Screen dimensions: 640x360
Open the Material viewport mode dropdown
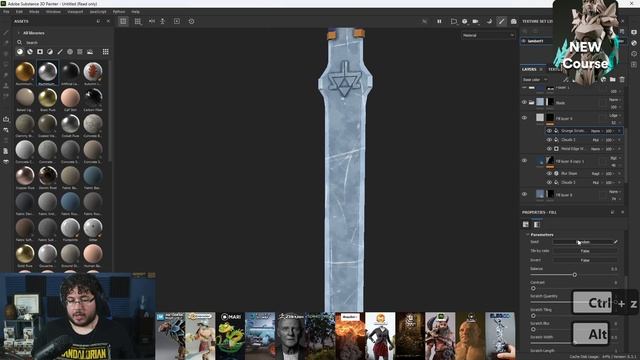(488, 36)
